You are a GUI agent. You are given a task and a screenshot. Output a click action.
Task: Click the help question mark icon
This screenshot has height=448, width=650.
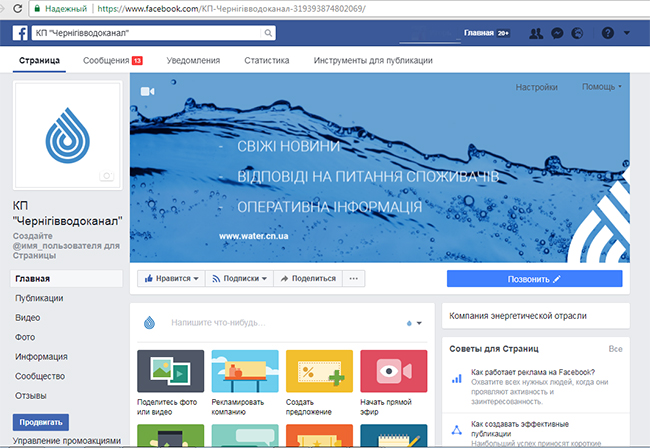point(607,33)
